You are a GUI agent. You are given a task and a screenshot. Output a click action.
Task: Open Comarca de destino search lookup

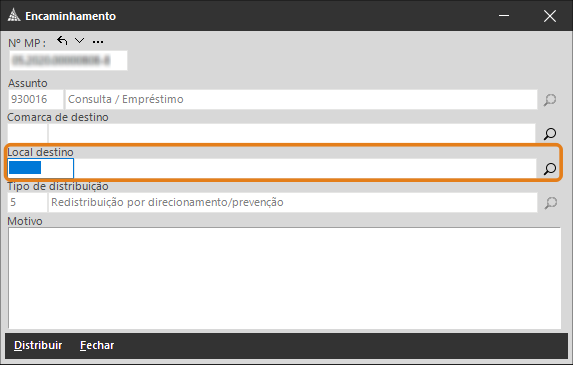point(550,133)
